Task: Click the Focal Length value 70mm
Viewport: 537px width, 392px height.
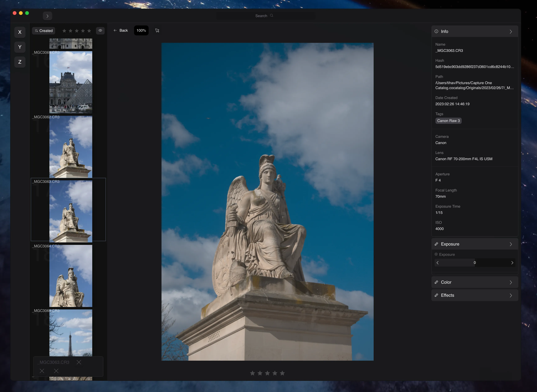Action: (440, 196)
